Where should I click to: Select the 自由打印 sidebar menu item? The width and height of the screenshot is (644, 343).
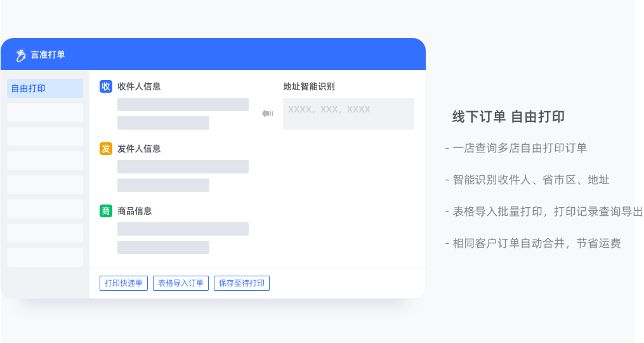(45, 88)
